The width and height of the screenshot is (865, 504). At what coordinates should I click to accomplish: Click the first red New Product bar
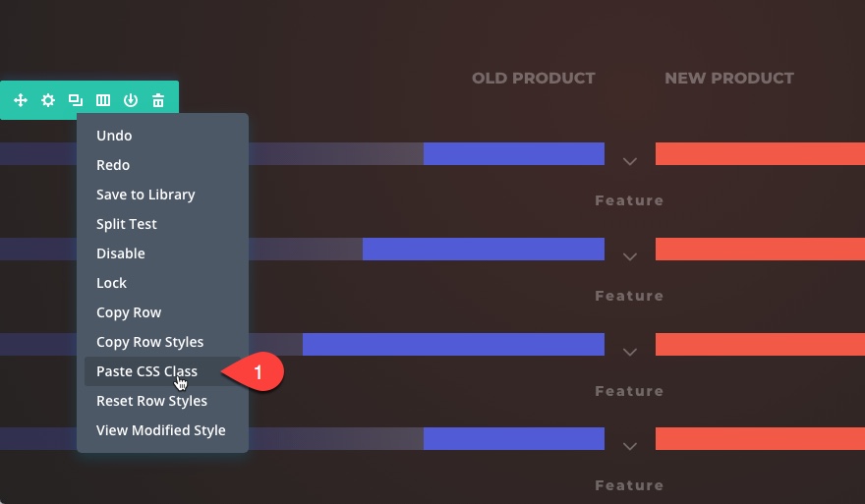point(760,153)
